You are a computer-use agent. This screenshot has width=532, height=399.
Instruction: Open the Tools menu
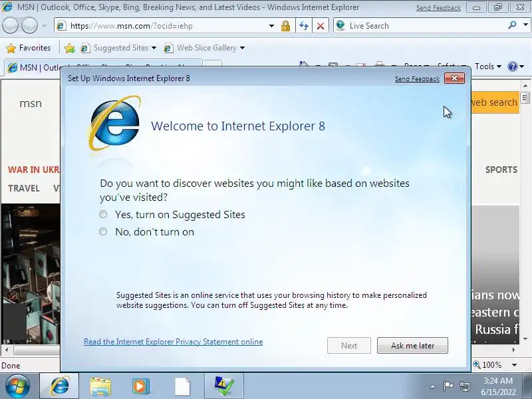[488, 66]
